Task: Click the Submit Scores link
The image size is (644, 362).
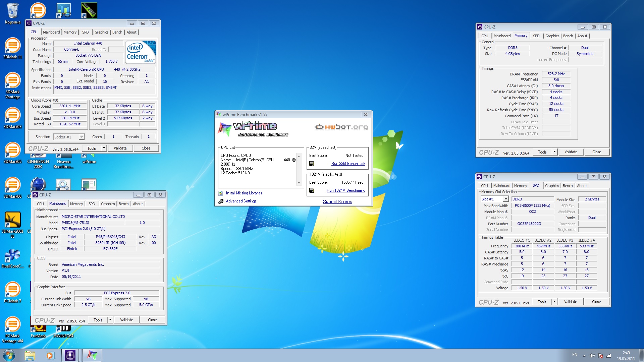Action: [x=337, y=201]
